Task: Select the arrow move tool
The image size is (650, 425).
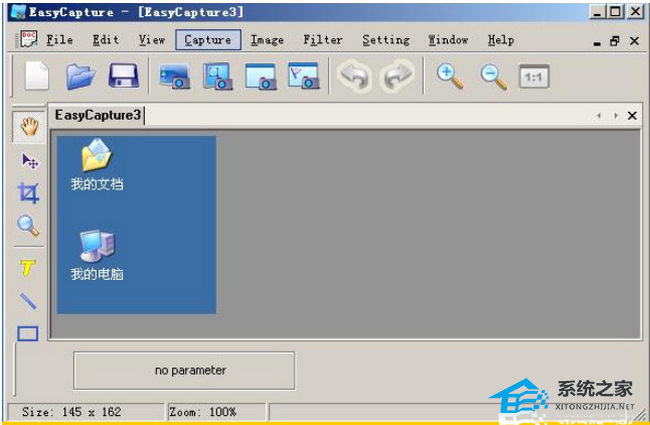Action: (x=29, y=161)
